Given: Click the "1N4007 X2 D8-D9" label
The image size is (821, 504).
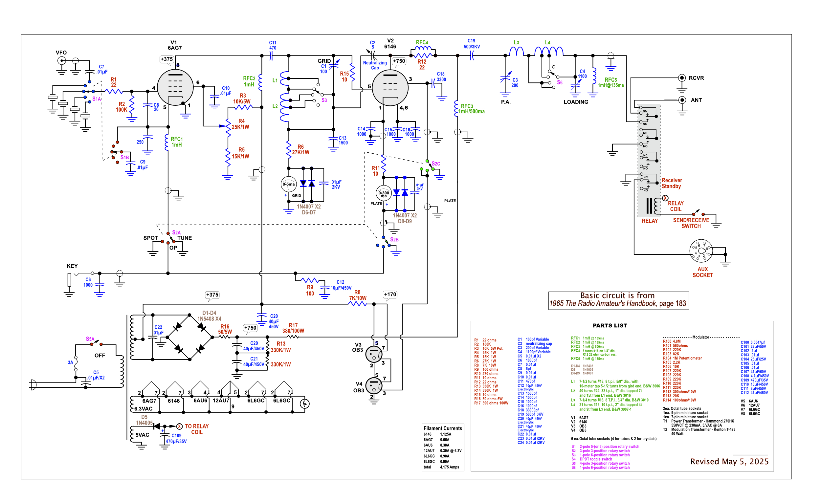Looking at the screenshot, I should pyautogui.click(x=405, y=218).
